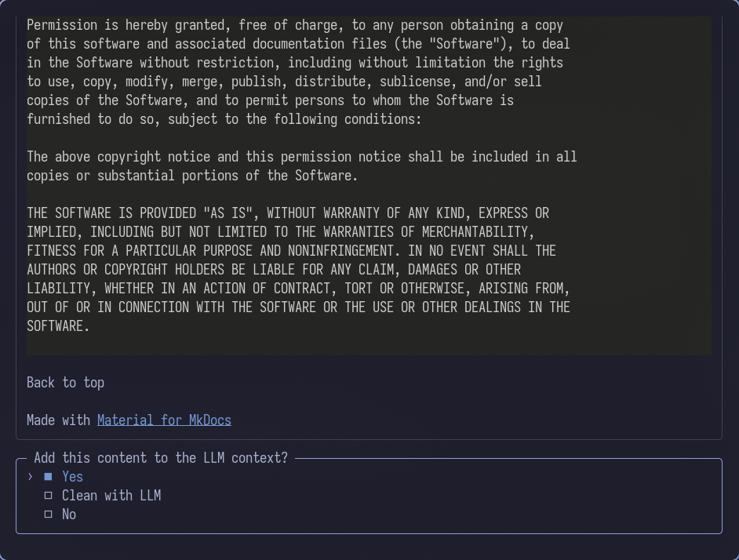Click the square indicator of the selected option
Image resolution: width=739 pixels, height=560 pixels.
(48, 477)
